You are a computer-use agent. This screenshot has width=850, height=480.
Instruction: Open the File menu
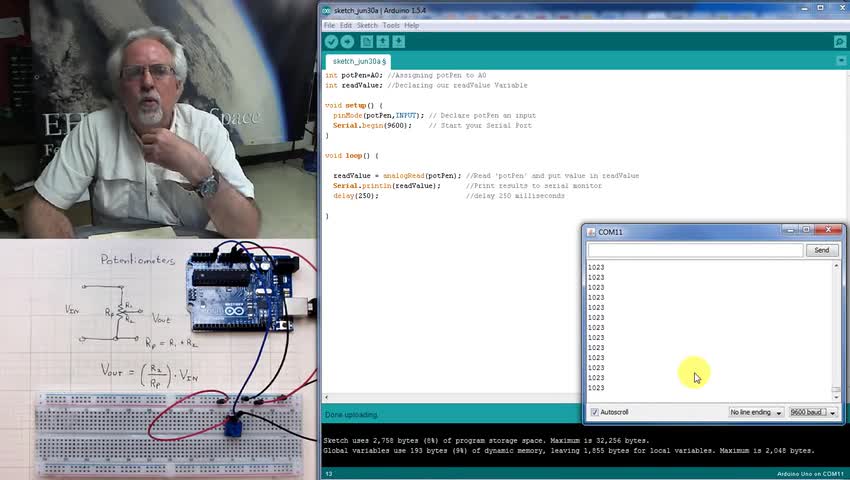329,25
